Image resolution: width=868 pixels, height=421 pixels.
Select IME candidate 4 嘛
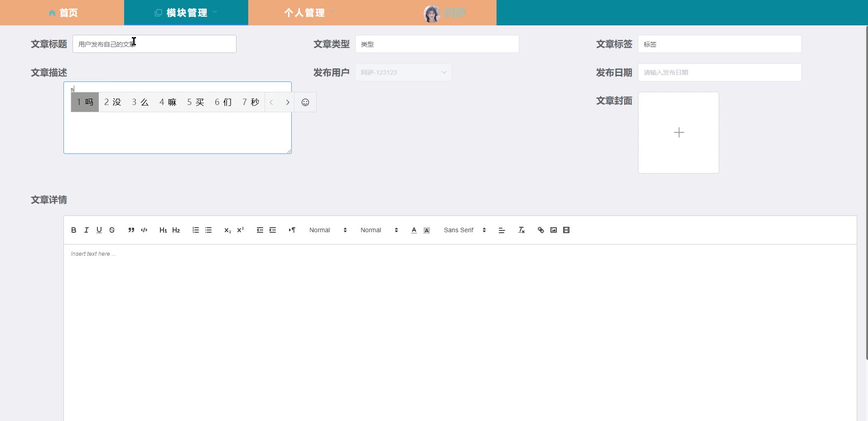(x=168, y=102)
